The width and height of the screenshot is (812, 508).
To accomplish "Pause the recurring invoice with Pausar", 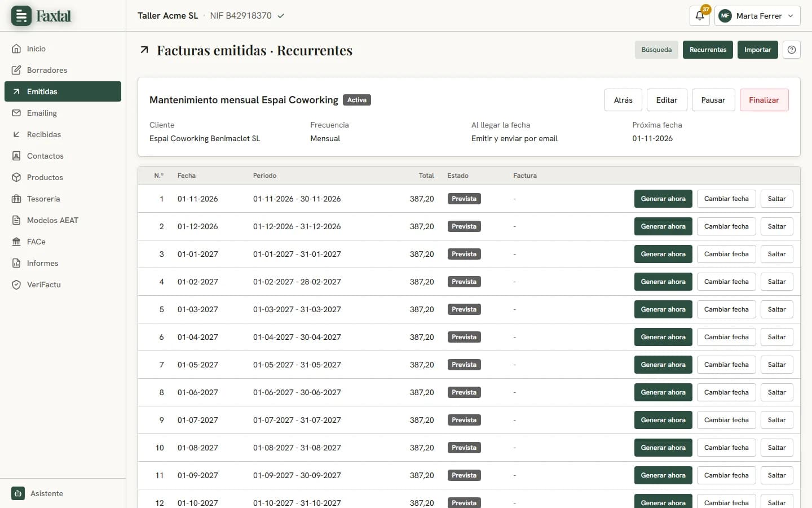I will (x=713, y=100).
